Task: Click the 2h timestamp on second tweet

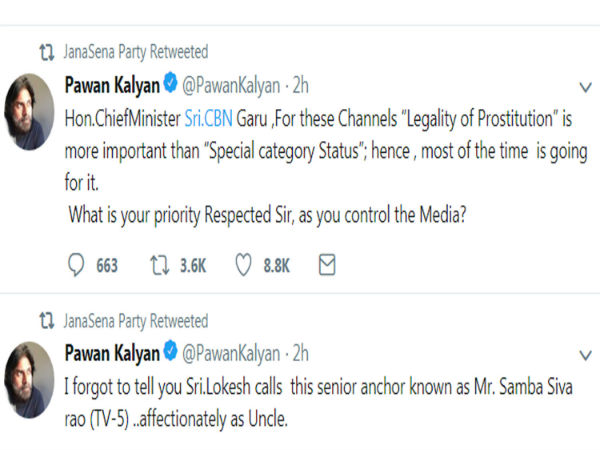Action: pos(299,352)
